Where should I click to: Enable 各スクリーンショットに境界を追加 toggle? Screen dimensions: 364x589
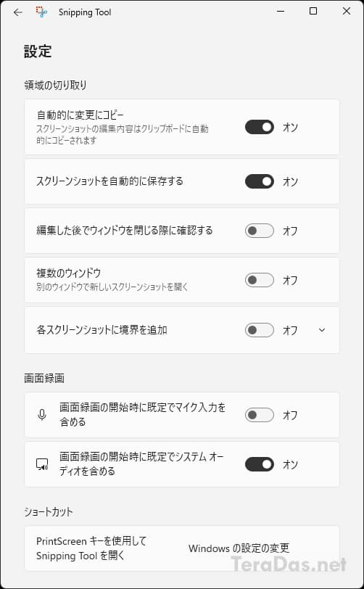pyautogui.click(x=259, y=330)
